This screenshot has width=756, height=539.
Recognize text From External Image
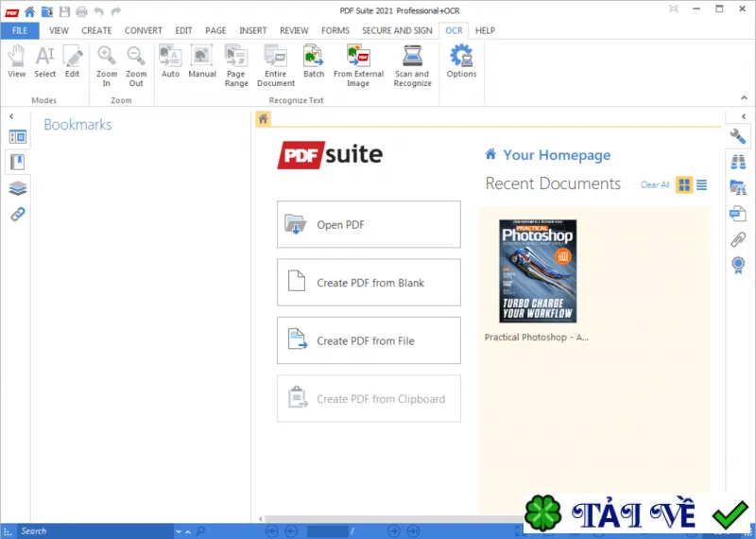click(358, 66)
